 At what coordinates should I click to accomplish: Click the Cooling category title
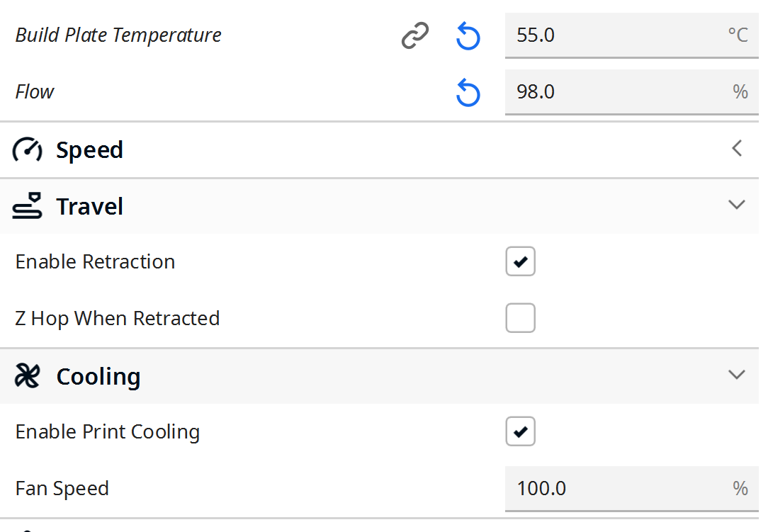pos(98,377)
